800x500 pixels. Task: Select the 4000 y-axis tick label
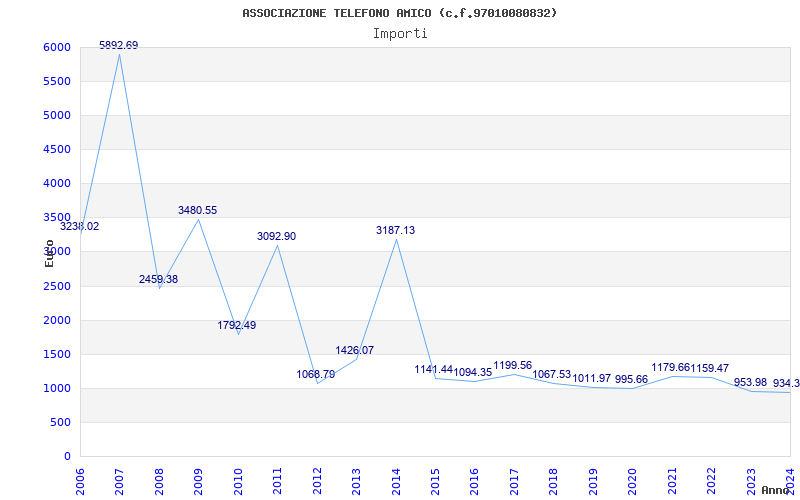[59, 183]
